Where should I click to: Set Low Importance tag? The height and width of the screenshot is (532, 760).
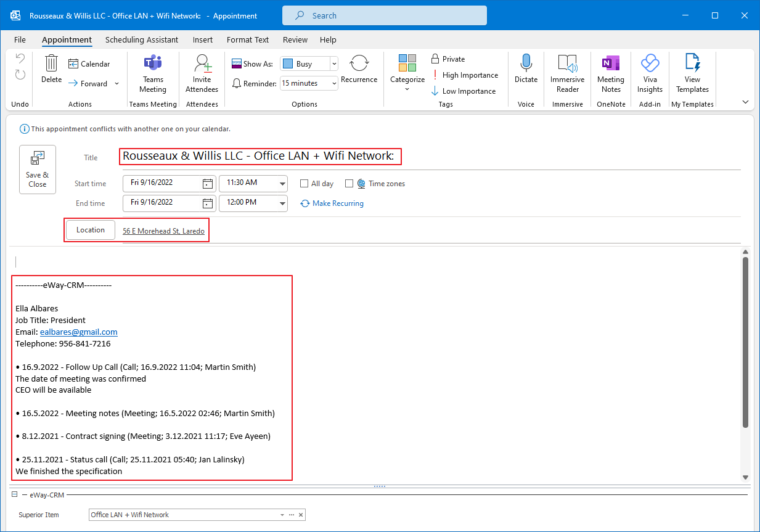pos(464,91)
